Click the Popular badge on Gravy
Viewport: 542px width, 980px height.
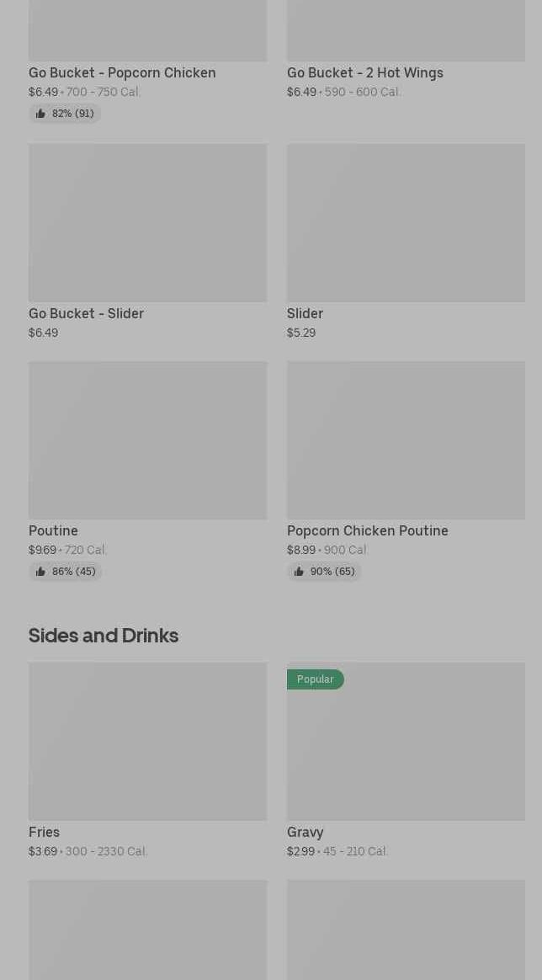pyautogui.click(x=315, y=679)
